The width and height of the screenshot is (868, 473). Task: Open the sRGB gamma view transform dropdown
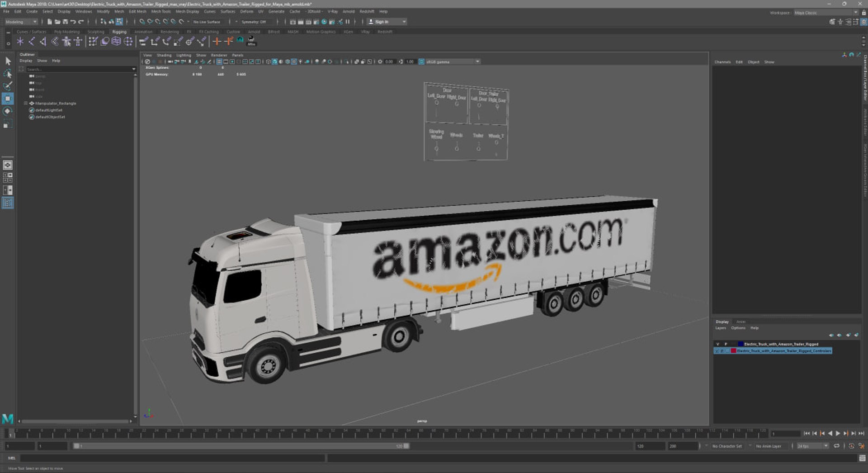[453, 61]
